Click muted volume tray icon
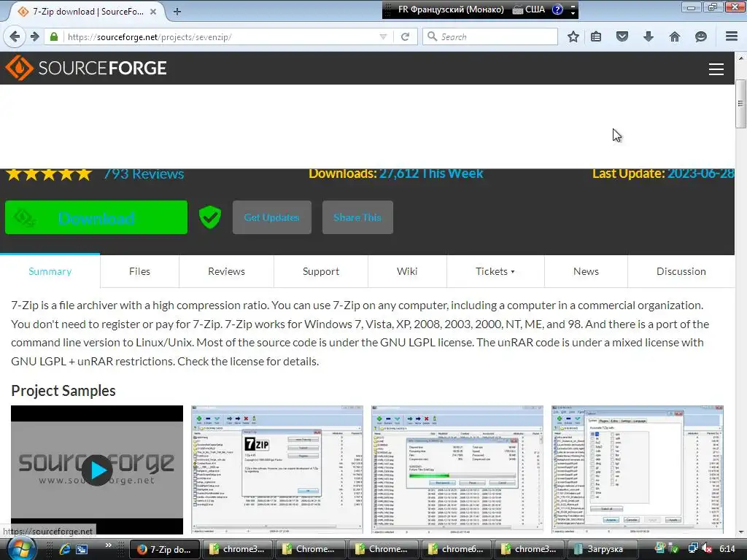The image size is (747, 560). (x=707, y=548)
